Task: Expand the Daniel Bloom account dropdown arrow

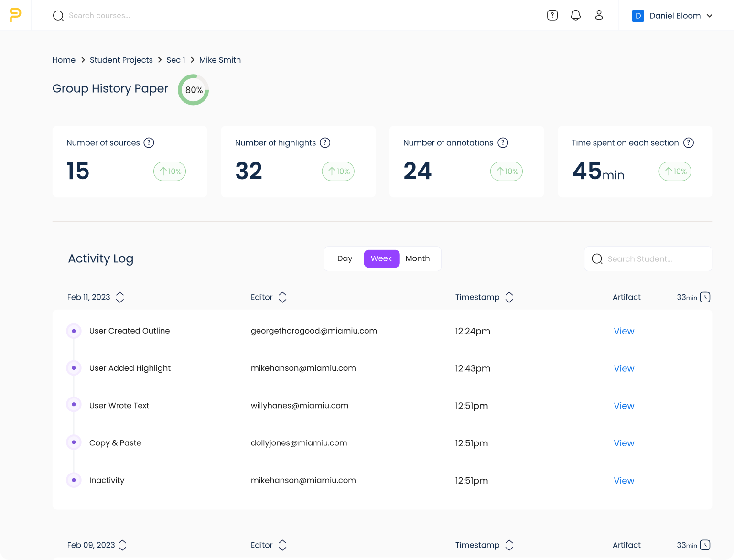Action: click(710, 16)
